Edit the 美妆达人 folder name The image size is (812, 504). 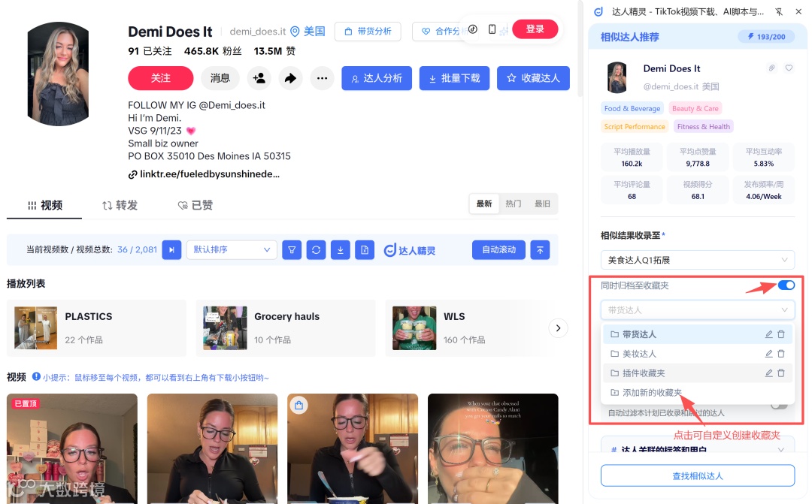[769, 354]
